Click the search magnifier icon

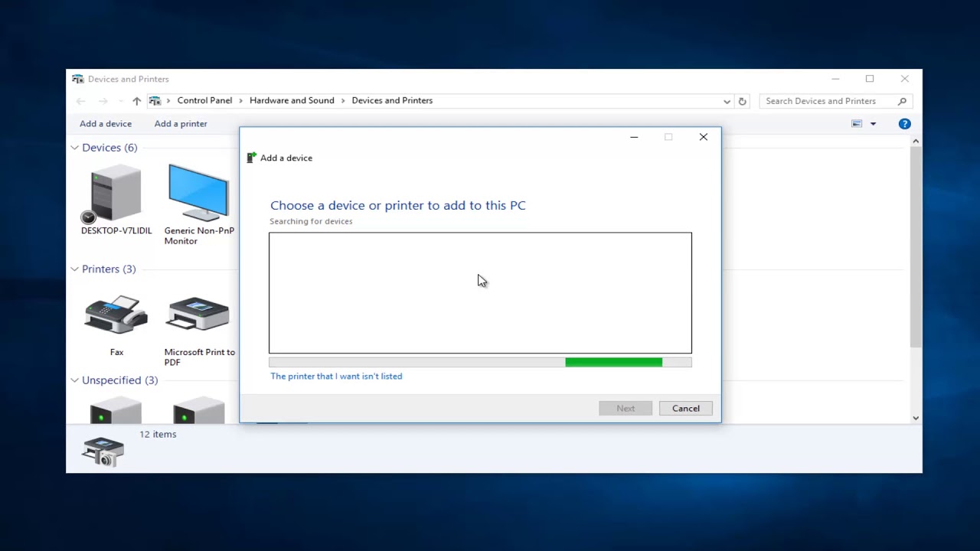[x=901, y=100]
